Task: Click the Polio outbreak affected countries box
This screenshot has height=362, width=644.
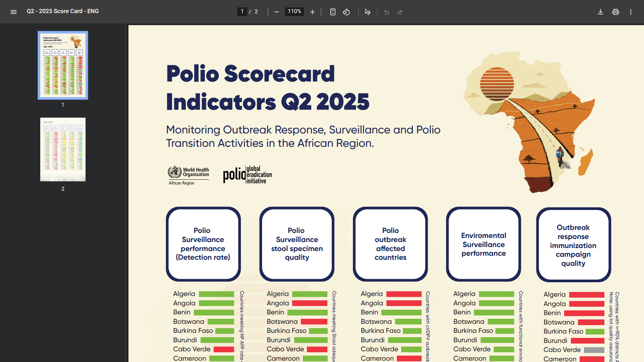Action: tap(390, 244)
